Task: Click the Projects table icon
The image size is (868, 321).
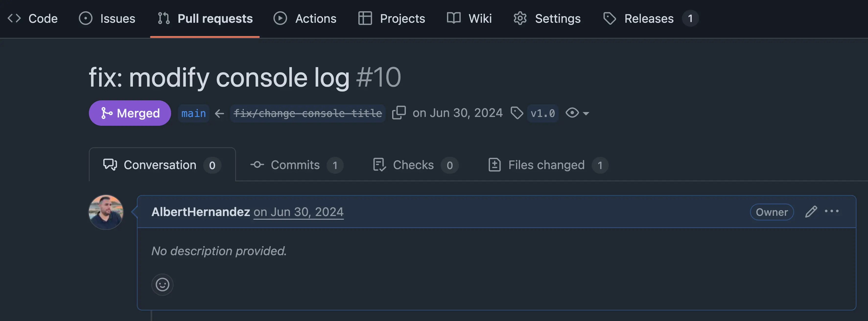Action: (365, 19)
